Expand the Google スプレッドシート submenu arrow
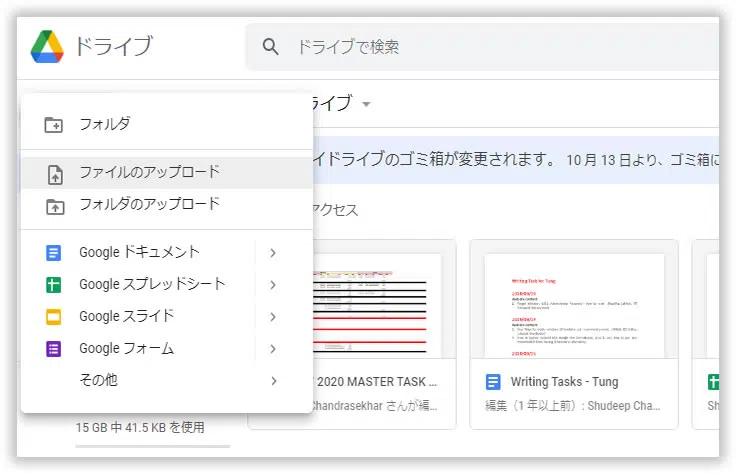736x474 pixels. click(273, 285)
